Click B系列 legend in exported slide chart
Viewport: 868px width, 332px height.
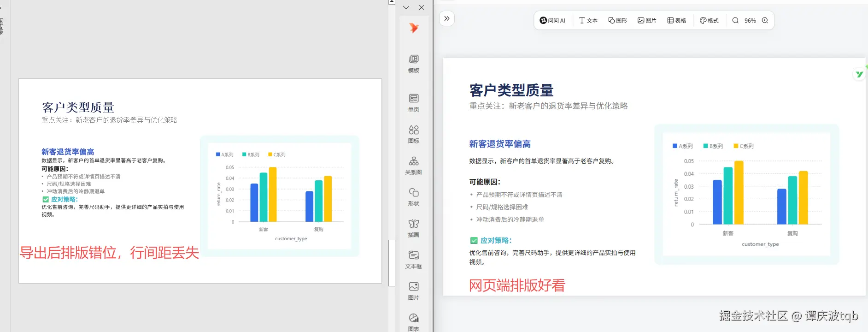[x=251, y=154]
